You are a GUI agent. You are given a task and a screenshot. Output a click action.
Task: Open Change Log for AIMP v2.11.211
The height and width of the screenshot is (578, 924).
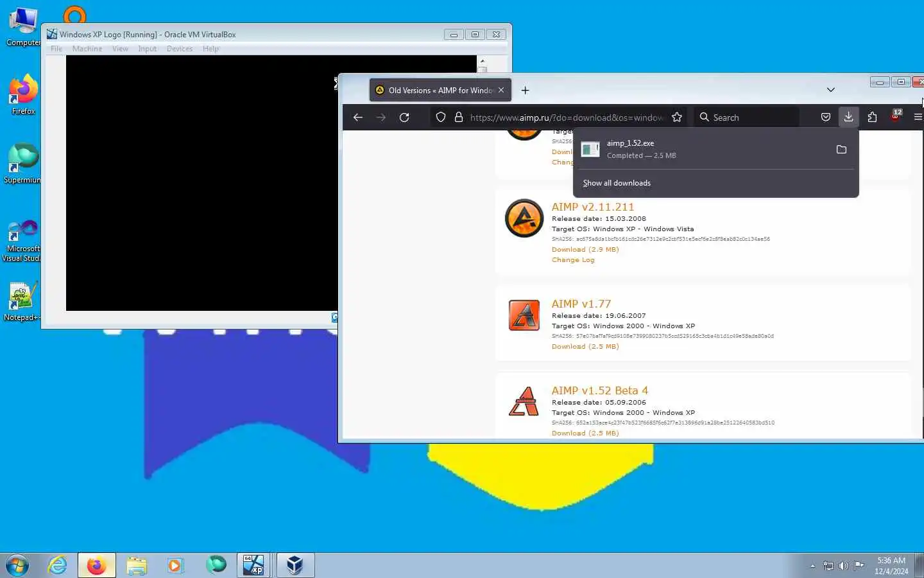(x=573, y=260)
